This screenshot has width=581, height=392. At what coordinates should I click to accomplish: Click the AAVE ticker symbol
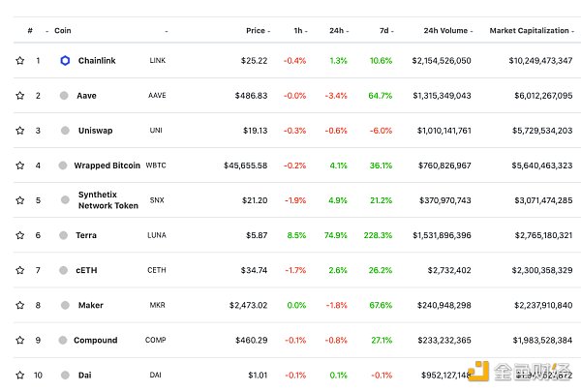pyautogui.click(x=157, y=96)
